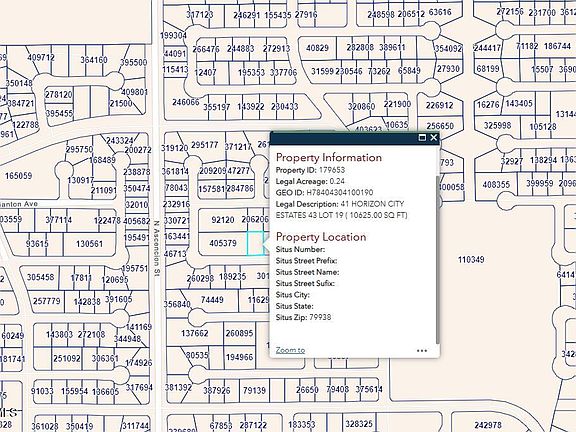Select parcel labeled 26650
Viewport: 576px width, 432px height.
click(x=307, y=389)
